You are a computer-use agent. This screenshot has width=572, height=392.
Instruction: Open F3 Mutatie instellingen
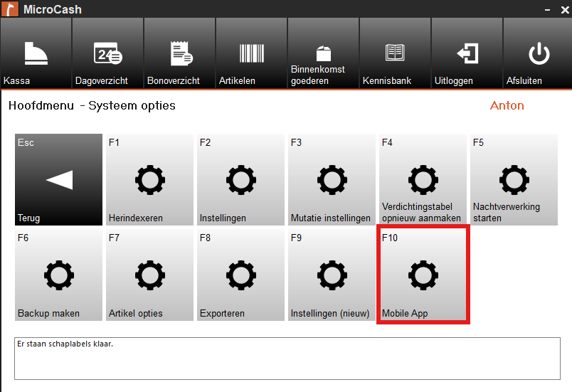(x=332, y=180)
